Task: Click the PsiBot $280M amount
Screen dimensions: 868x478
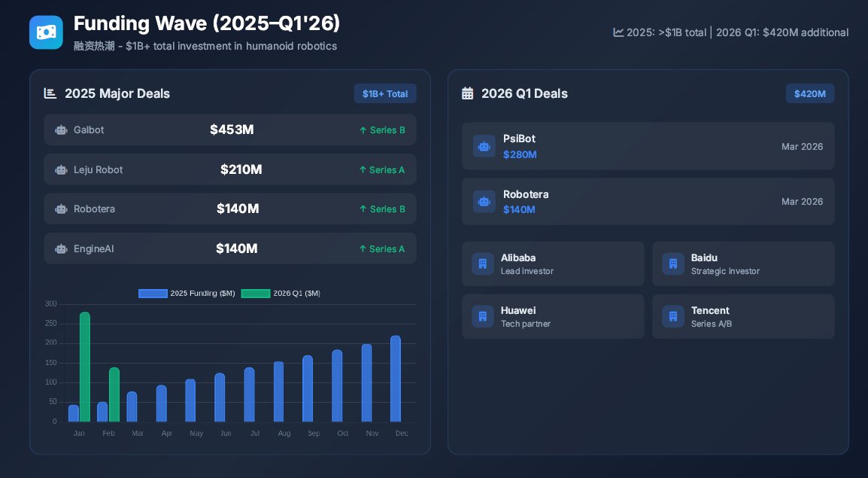Action: [520, 154]
